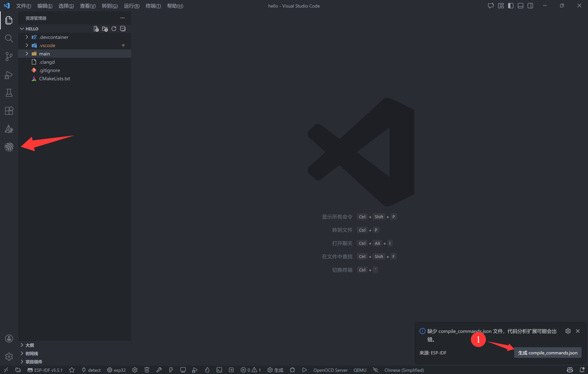Start debug icon in status bar
This screenshot has width=588, height=374.
click(x=195, y=370)
